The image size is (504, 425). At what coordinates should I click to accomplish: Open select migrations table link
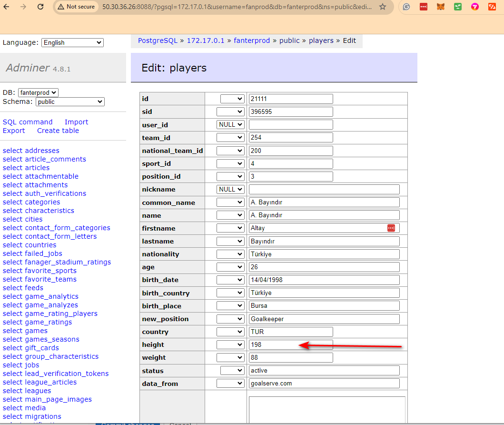tap(32, 416)
